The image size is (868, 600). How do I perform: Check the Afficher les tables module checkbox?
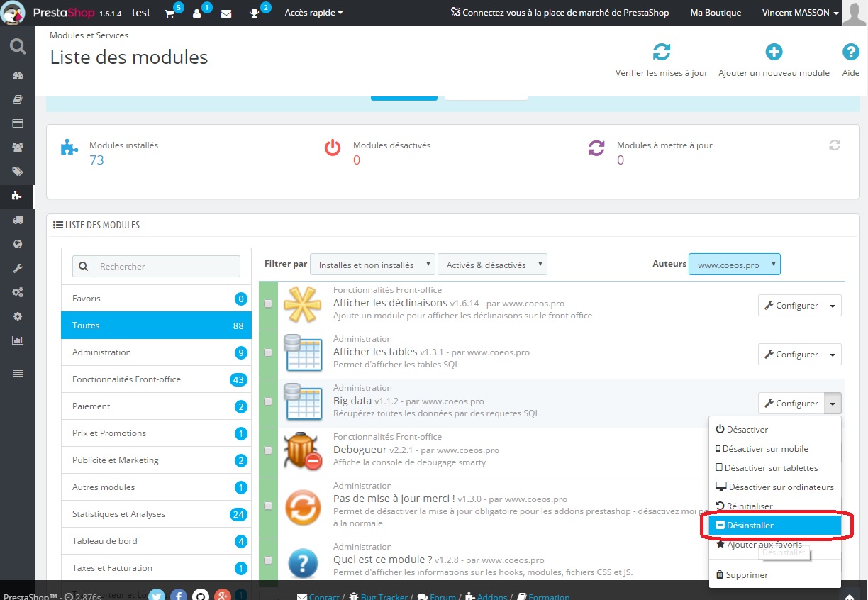(268, 352)
